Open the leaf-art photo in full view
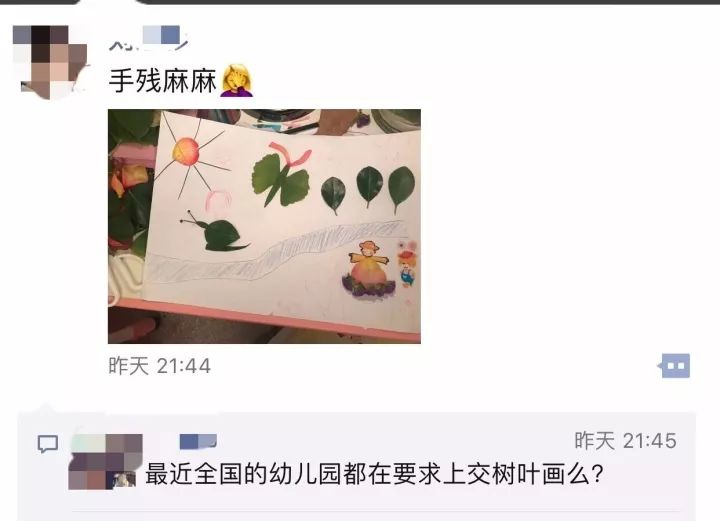Viewport: 720px width, 521px height. (x=264, y=226)
